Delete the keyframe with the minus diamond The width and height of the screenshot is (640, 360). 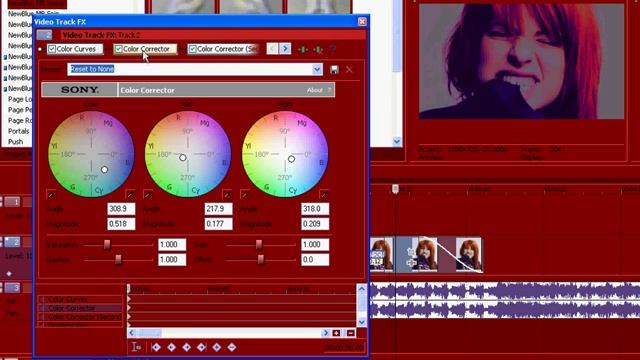[x=232, y=347]
